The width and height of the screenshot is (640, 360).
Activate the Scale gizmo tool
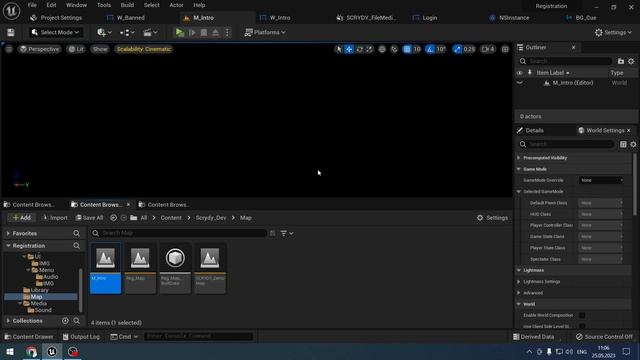(x=369, y=49)
